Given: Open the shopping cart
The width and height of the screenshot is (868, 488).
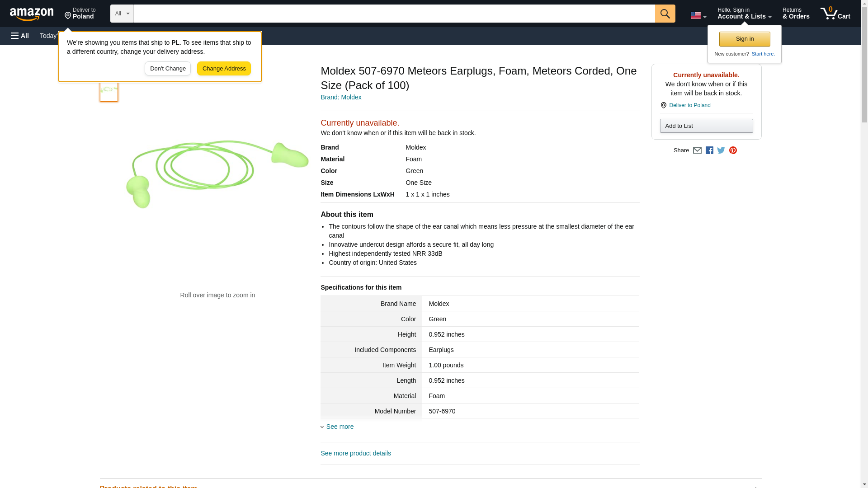Looking at the screenshot, I should (x=835, y=14).
